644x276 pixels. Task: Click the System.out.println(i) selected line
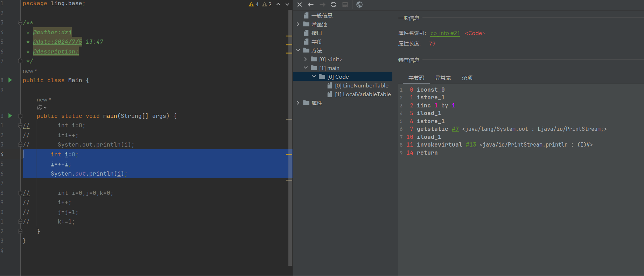tap(89, 174)
